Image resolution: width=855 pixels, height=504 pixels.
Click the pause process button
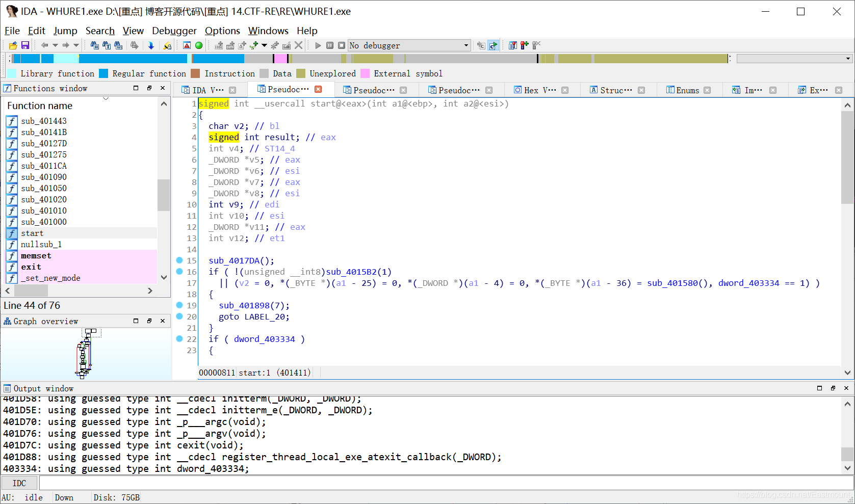[330, 45]
